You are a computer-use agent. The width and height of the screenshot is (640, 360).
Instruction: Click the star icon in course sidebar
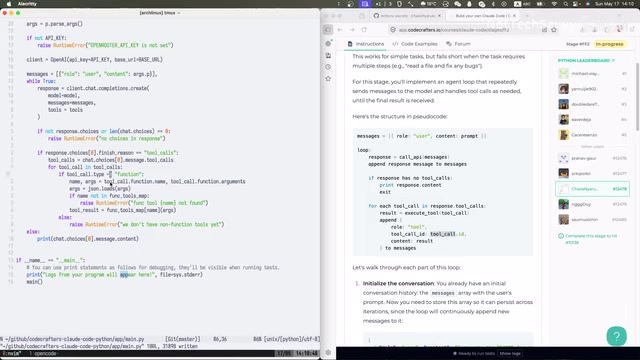coord(328,78)
